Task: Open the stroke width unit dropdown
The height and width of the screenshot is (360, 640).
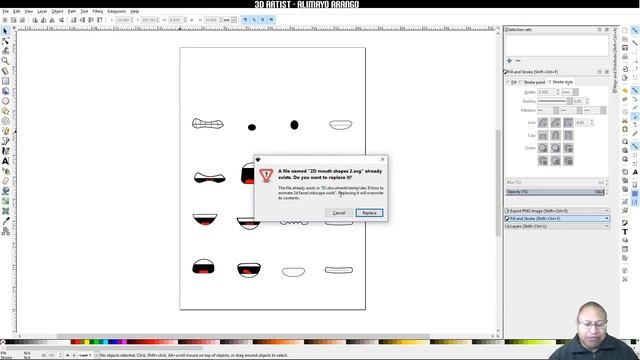Action: tap(570, 92)
